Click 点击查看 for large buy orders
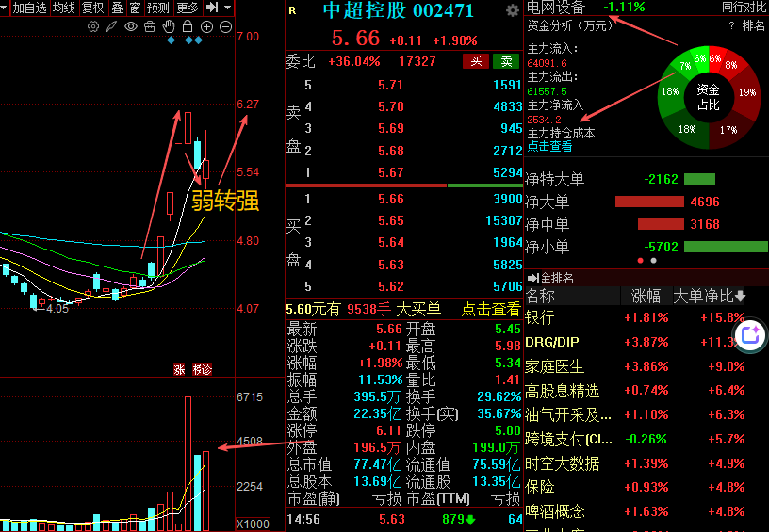The height and width of the screenshot is (532, 769). [490, 309]
